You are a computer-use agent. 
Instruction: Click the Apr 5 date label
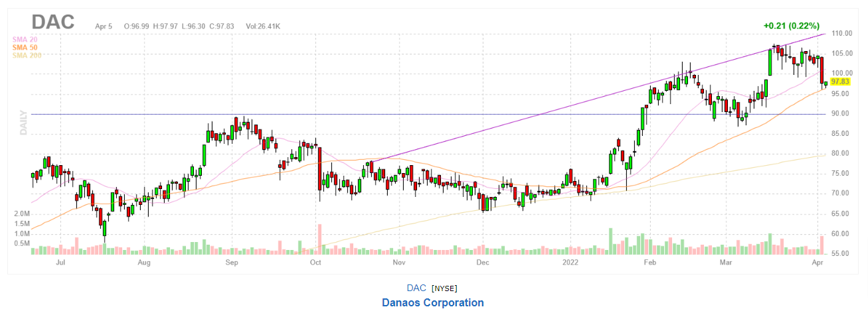tap(104, 26)
